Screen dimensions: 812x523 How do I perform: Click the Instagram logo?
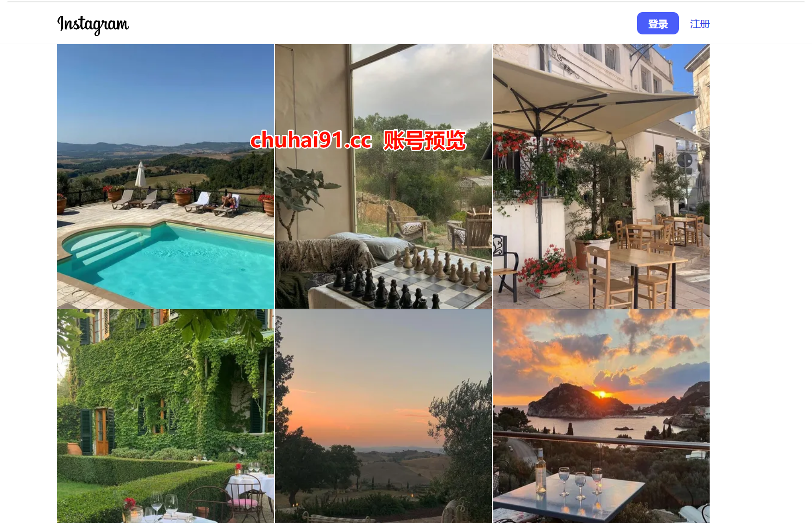point(93,24)
